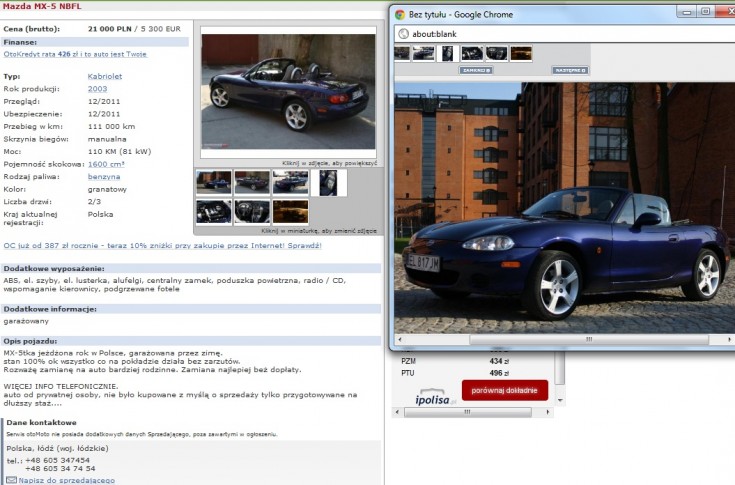Click the mileage value 111 000 km
This screenshot has height=485, width=735.
[112, 127]
